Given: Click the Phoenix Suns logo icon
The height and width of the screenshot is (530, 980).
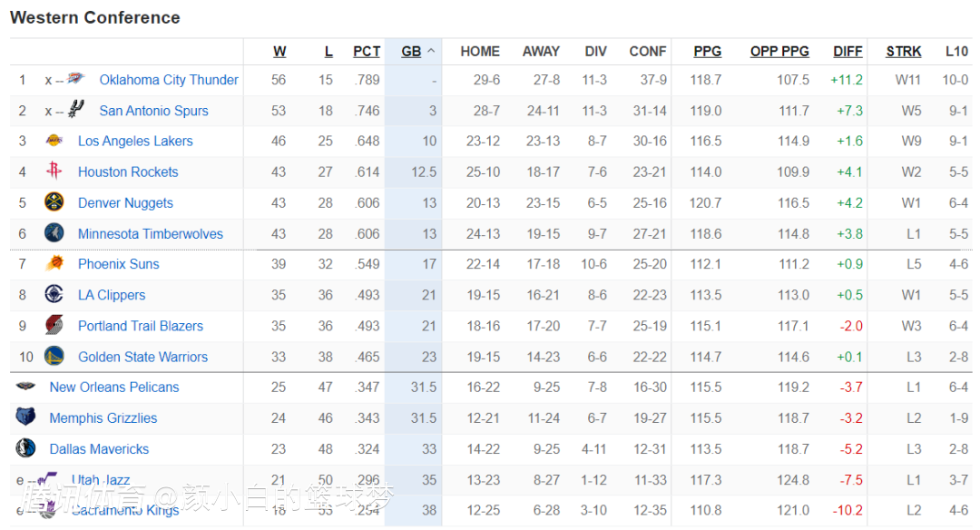Looking at the screenshot, I should [54, 264].
